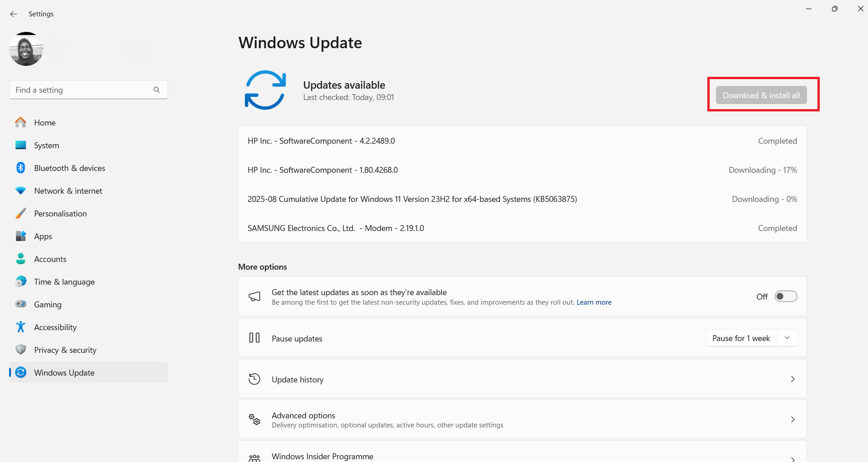Click inside the Find a setting search box
This screenshot has width=868, height=462.
[68, 90]
